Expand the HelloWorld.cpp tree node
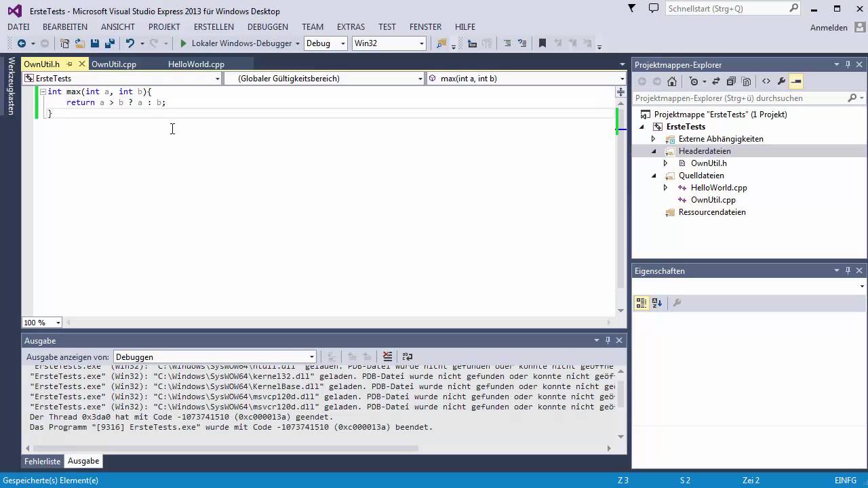Screen dimensions: 868x488 [665, 188]
